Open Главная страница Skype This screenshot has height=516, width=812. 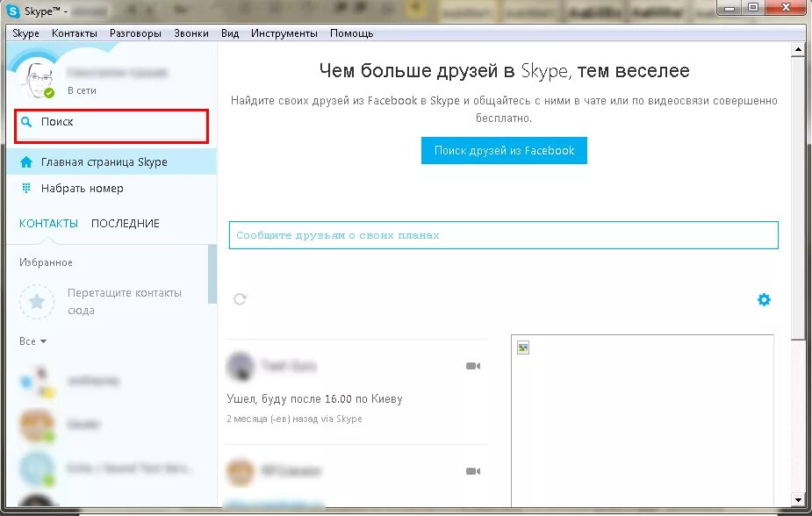(x=111, y=162)
